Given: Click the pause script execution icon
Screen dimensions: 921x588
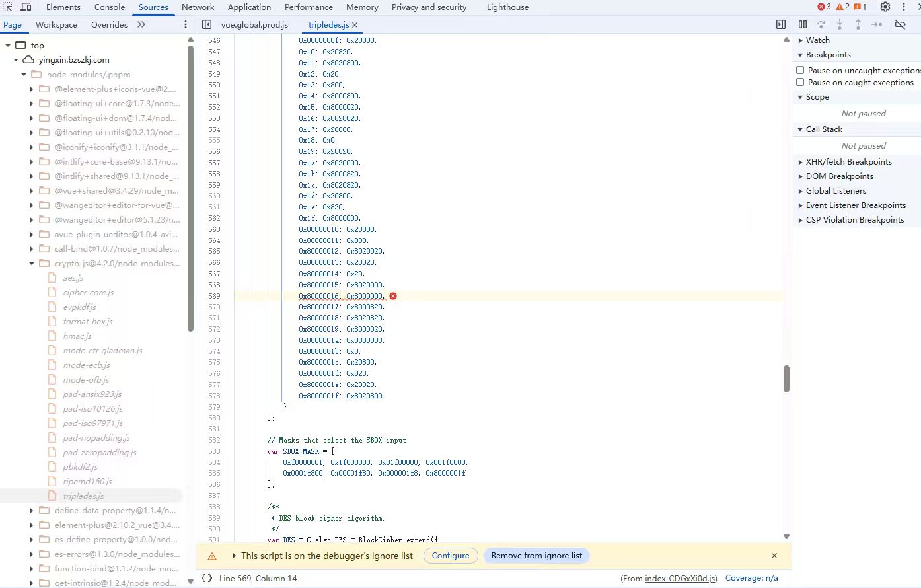Looking at the screenshot, I should (x=803, y=24).
